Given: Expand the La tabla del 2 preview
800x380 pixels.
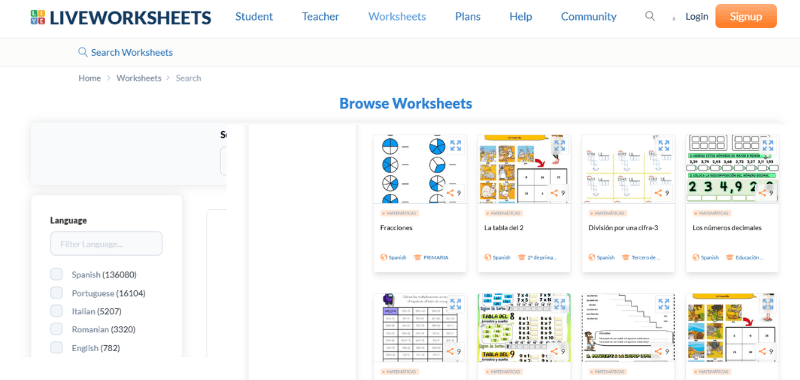Looking at the screenshot, I should coord(560,146).
